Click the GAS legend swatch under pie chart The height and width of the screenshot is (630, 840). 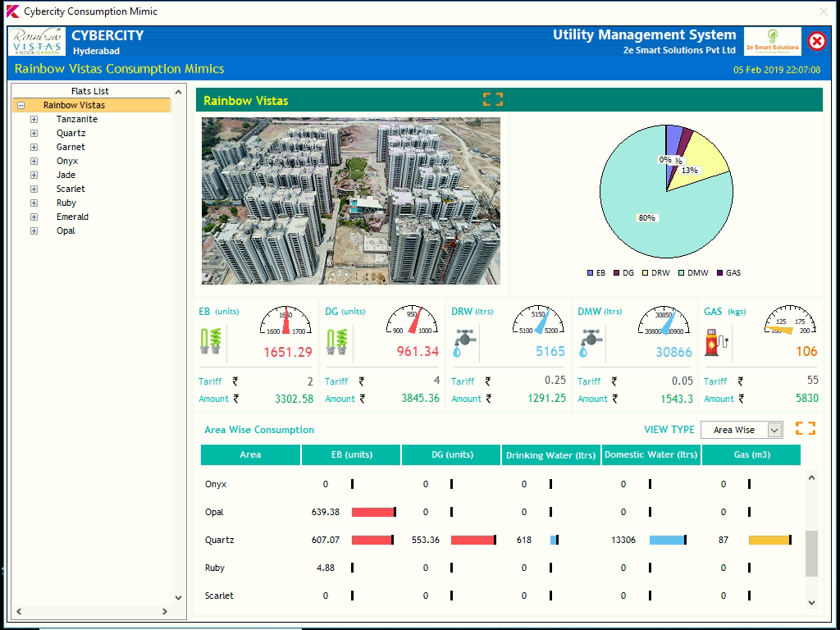click(719, 272)
